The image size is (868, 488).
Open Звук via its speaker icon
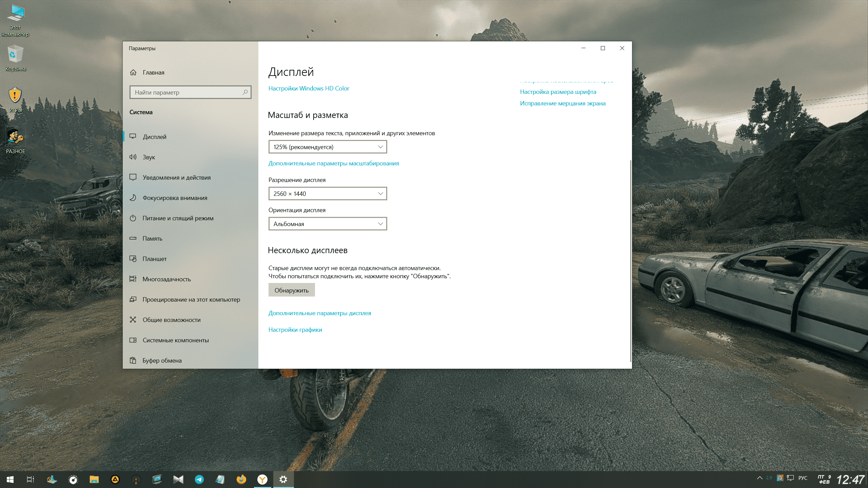(133, 157)
